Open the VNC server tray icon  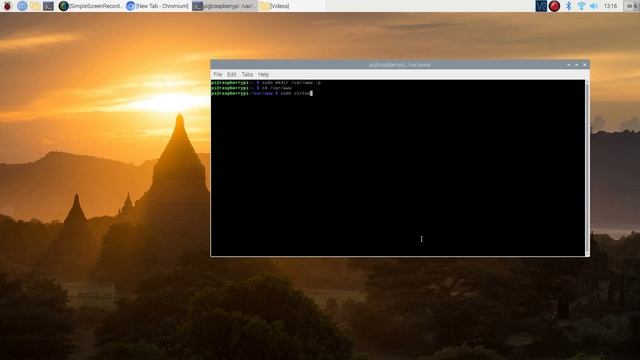(541, 6)
